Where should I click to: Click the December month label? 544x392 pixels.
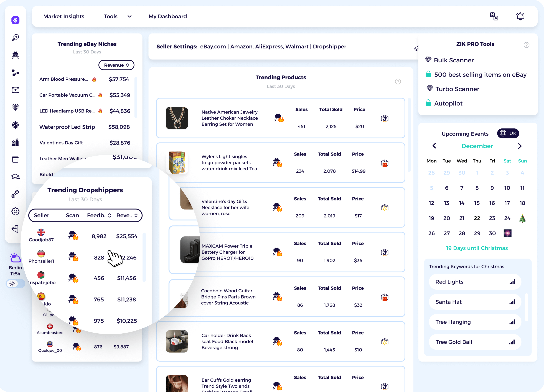[x=477, y=146]
